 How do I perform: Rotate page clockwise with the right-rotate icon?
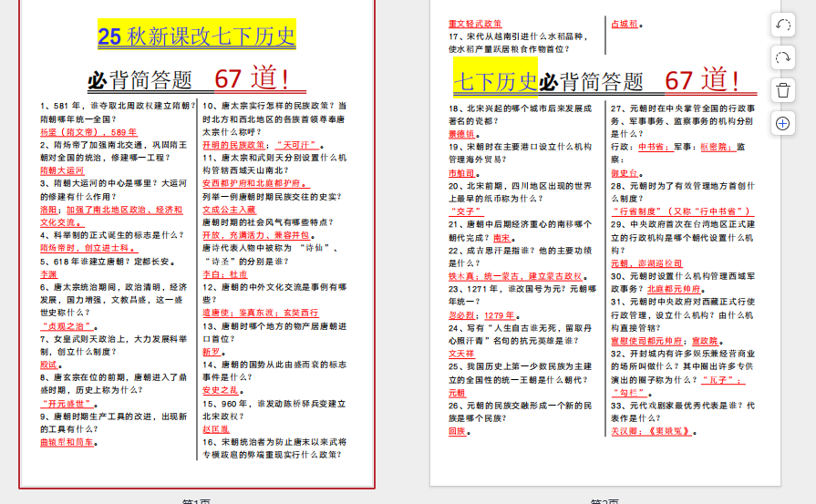[x=783, y=57]
